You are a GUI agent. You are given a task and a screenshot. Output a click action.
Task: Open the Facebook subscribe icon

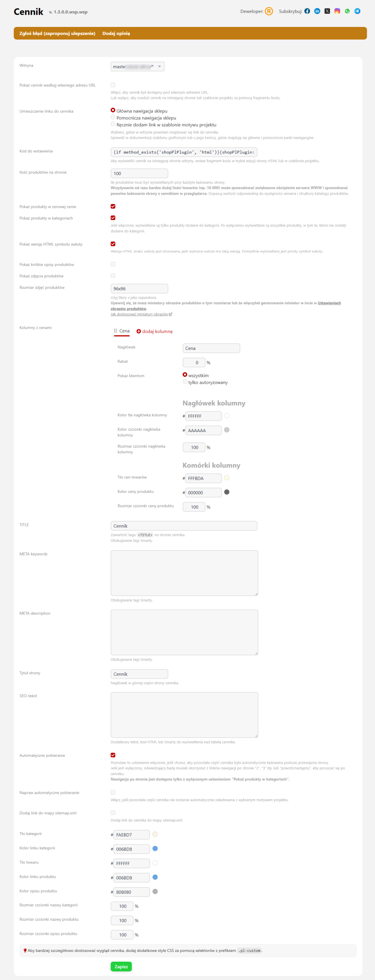click(x=307, y=11)
